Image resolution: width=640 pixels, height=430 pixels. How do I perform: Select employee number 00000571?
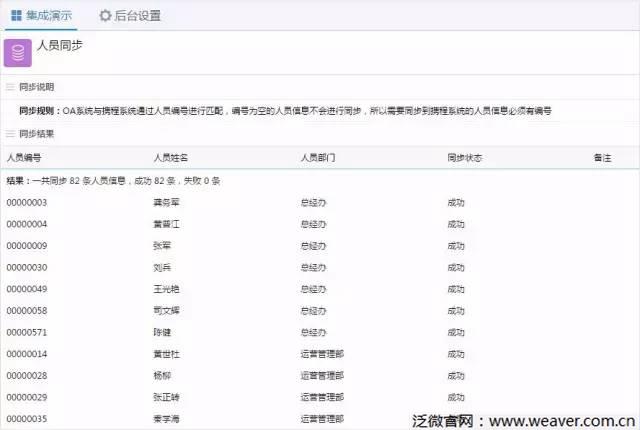[27, 332]
